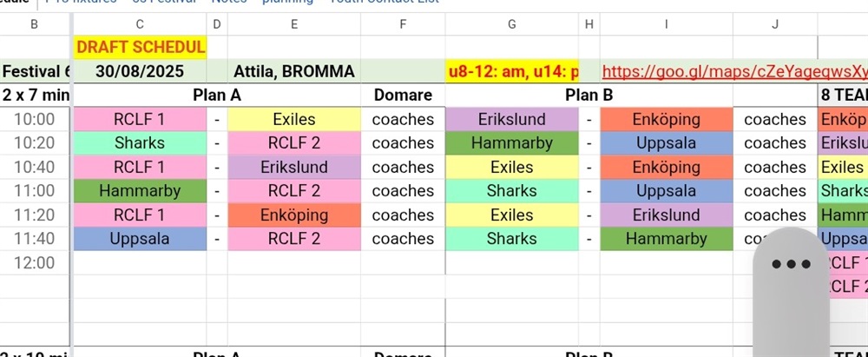Click the DRAFT SCHEDULE cell
The height and width of the screenshot is (357, 868).
pyautogui.click(x=140, y=47)
